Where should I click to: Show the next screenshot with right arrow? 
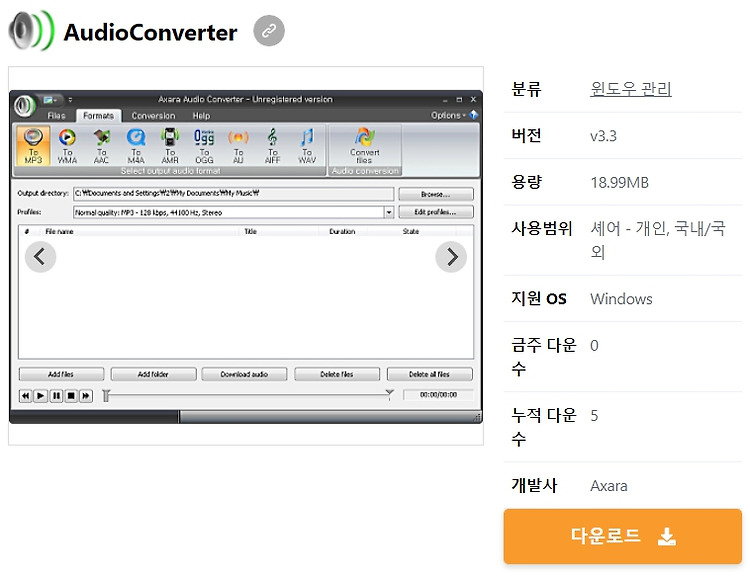click(451, 257)
